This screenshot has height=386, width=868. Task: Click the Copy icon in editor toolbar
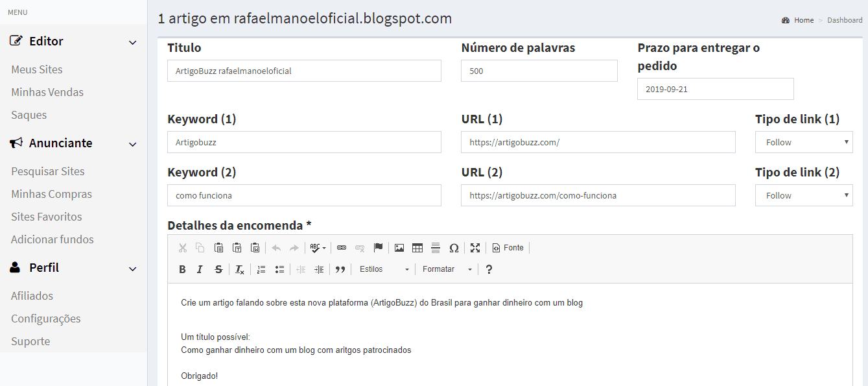click(x=200, y=248)
